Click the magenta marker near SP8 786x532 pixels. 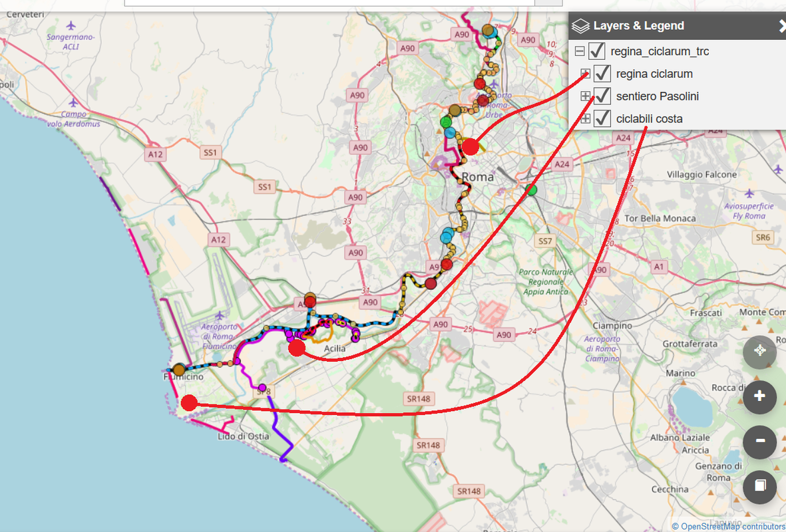coord(262,387)
